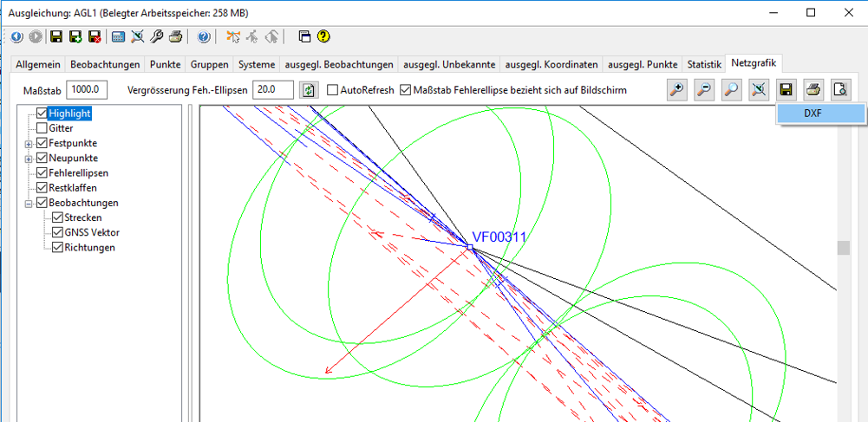Open the ausgegl. Beobachtungen tab
Viewport: 868px width, 422px height.
coord(339,65)
